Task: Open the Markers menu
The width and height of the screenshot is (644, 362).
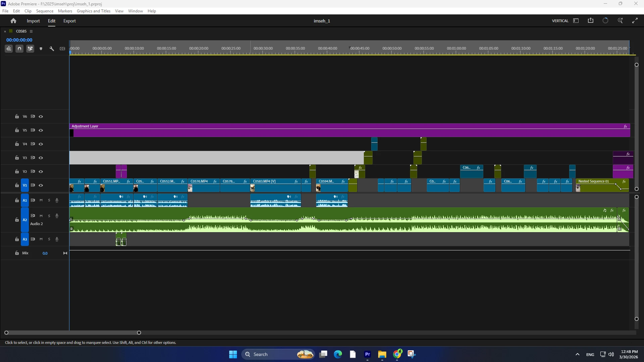Action: point(65,11)
